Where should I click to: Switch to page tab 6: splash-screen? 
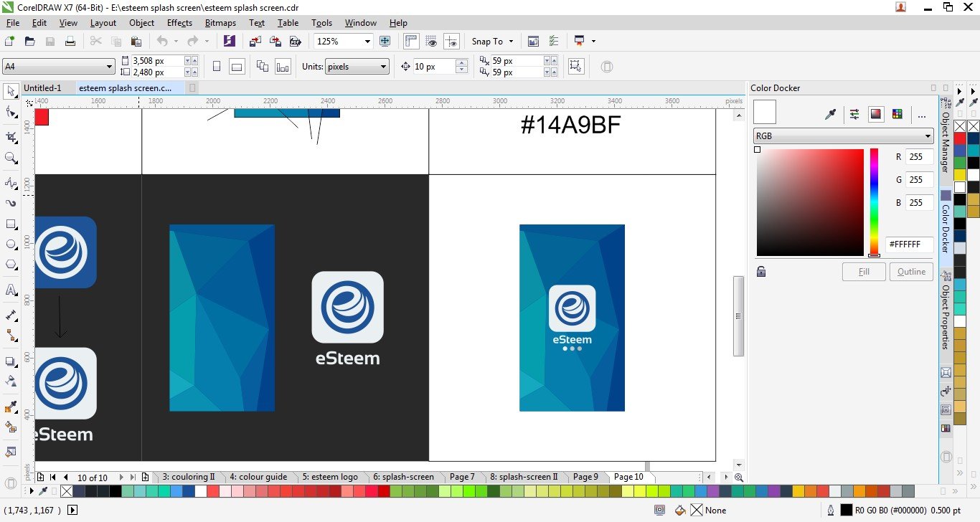[403, 477]
